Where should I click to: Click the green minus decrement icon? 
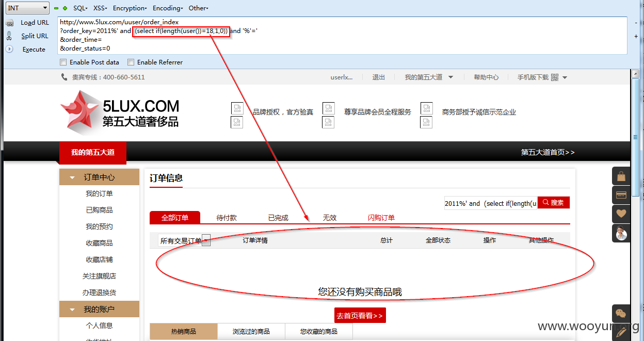tap(56, 8)
